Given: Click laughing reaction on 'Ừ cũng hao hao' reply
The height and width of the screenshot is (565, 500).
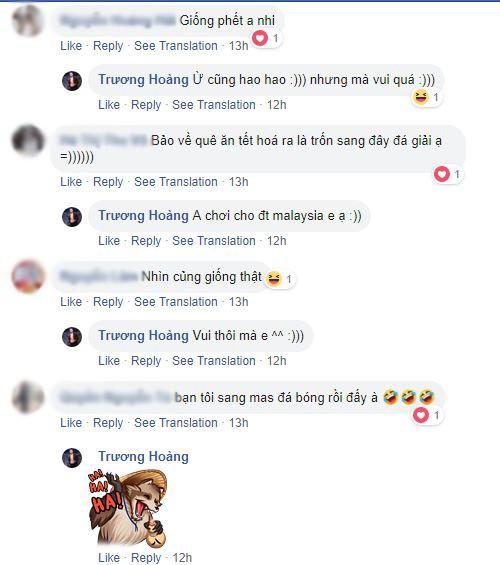Looking at the screenshot, I should point(427,97).
